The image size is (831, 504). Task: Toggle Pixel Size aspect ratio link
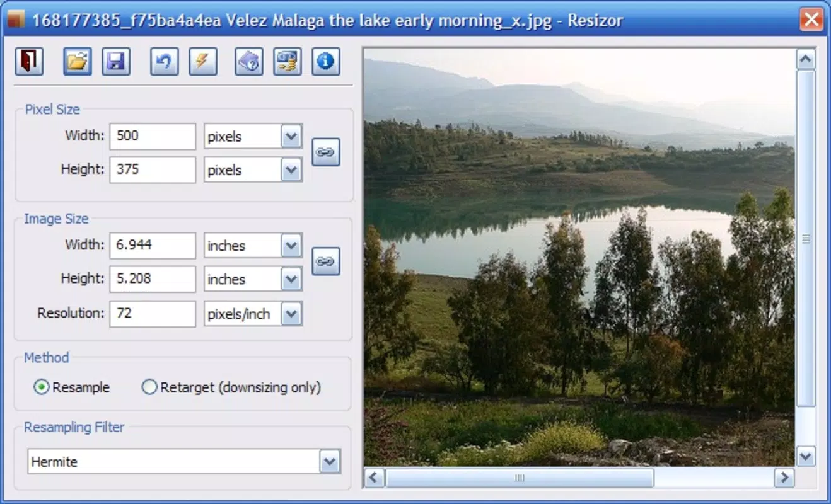326,152
